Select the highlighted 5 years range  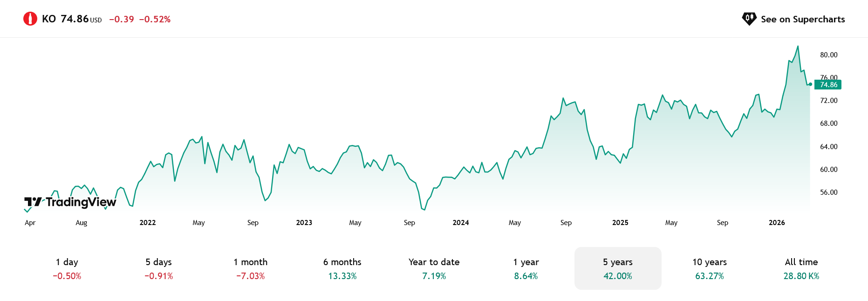(618, 268)
